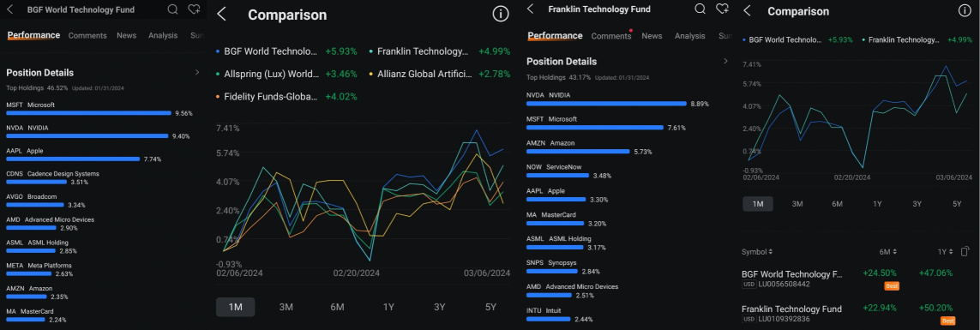The height and width of the screenshot is (330, 980).
Task: Click the copy icon beside 1Y column
Action: pos(965,251)
